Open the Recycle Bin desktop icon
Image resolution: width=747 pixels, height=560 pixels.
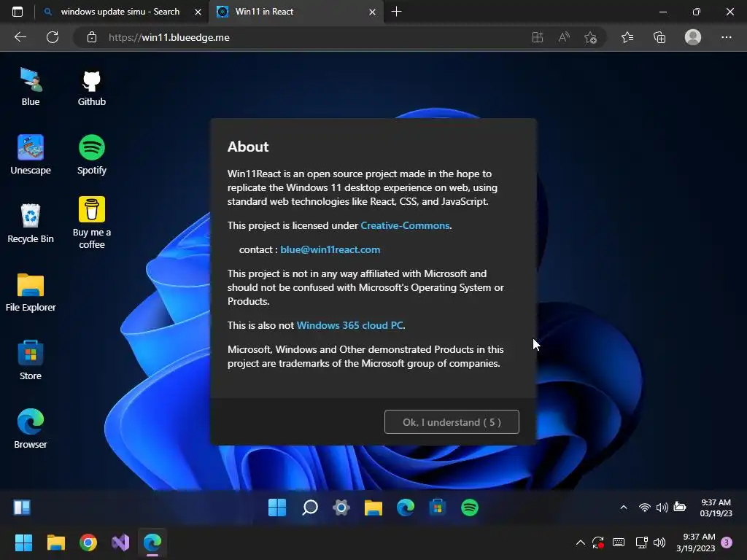31,224
